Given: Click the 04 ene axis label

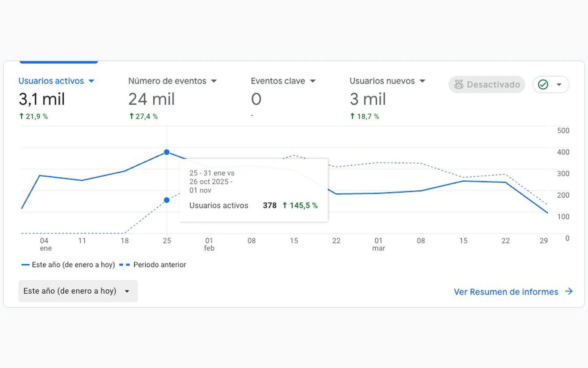Looking at the screenshot, I should point(45,244).
